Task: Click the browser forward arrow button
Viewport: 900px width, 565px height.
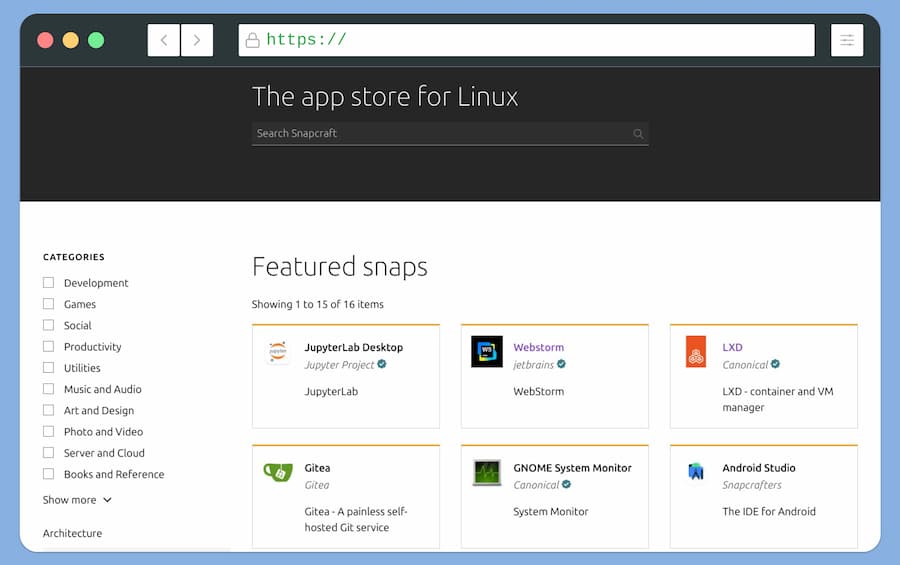Action: coord(197,40)
